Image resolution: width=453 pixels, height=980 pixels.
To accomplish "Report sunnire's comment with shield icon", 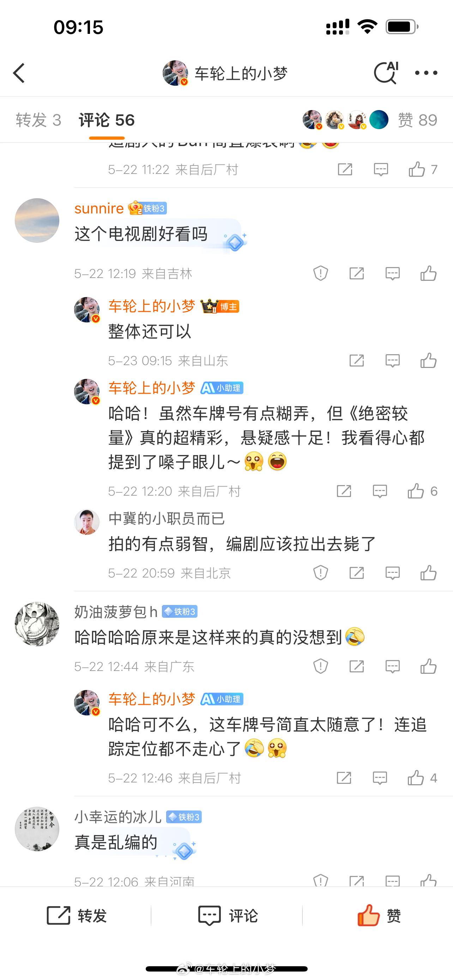I will (321, 273).
